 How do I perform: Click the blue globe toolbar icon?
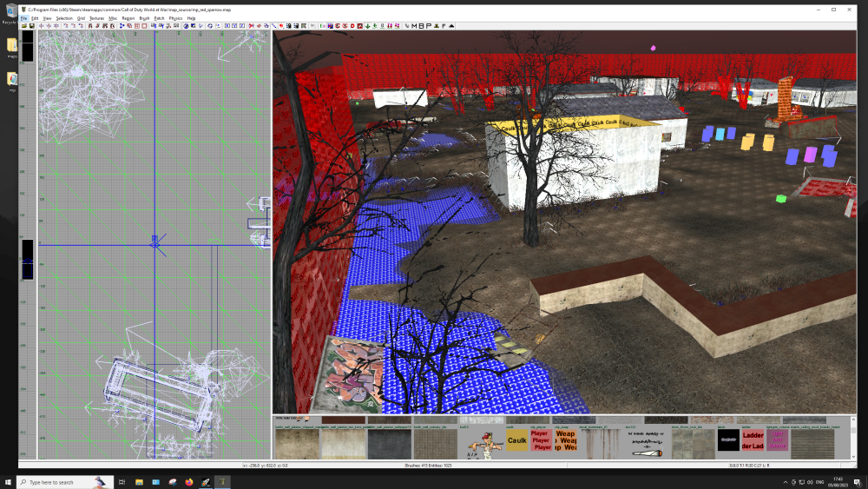186,25
